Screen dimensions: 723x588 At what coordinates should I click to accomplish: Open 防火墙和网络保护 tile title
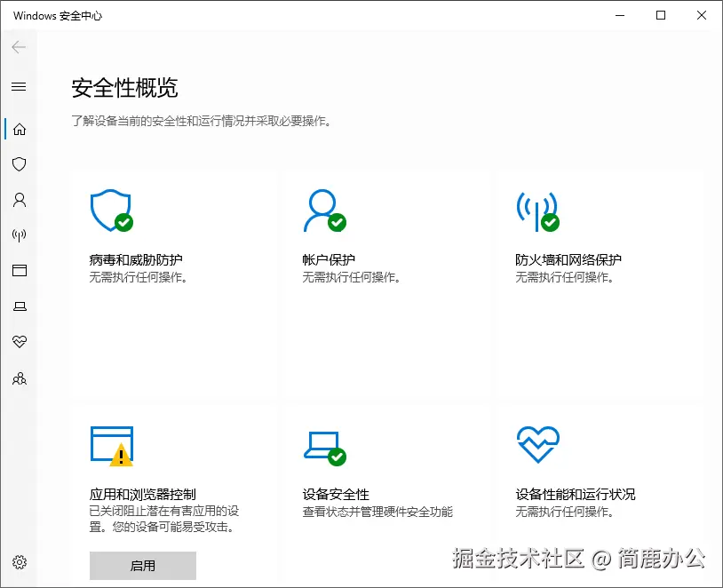pos(568,260)
